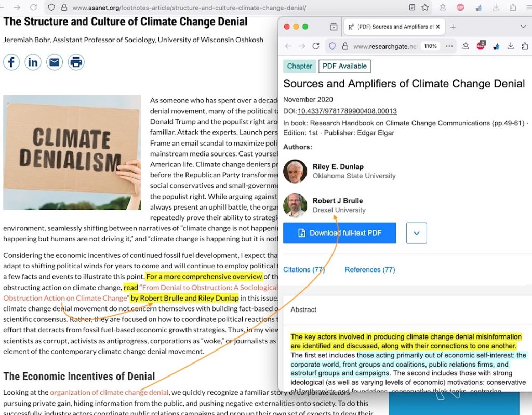Open References (77) link

click(x=369, y=269)
